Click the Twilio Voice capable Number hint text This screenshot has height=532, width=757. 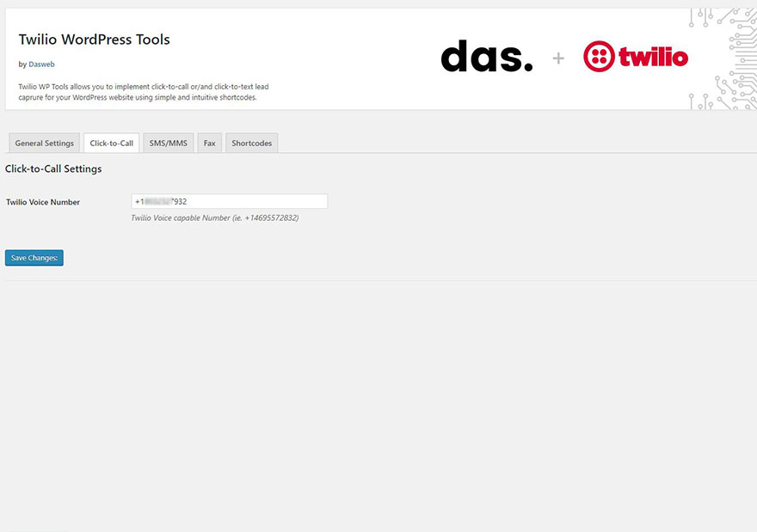coord(215,218)
